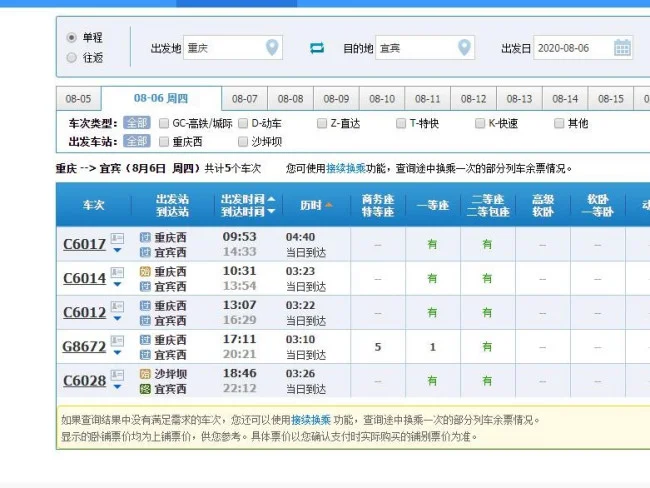Open train G8672 details link
This screenshot has width=650, height=488.
84,346
